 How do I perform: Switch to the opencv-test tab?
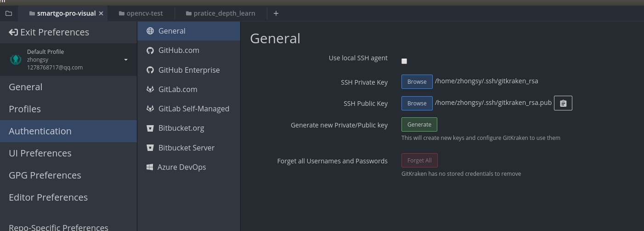141,13
